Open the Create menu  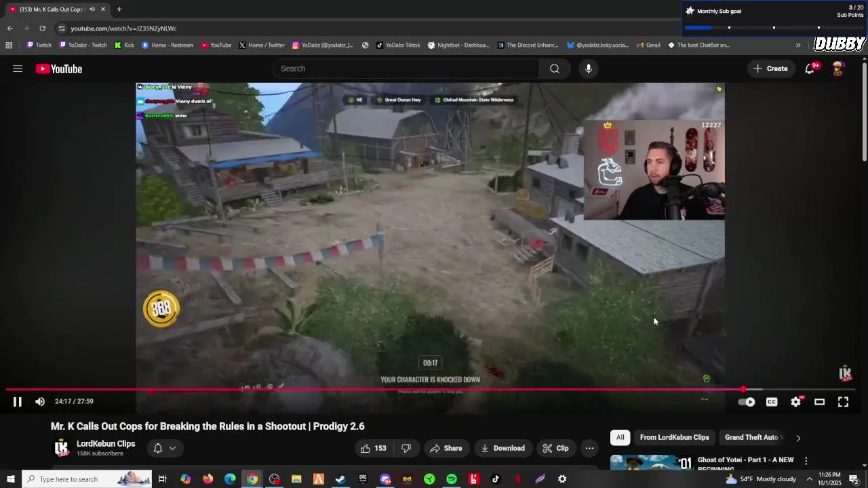pyautogui.click(x=770, y=68)
